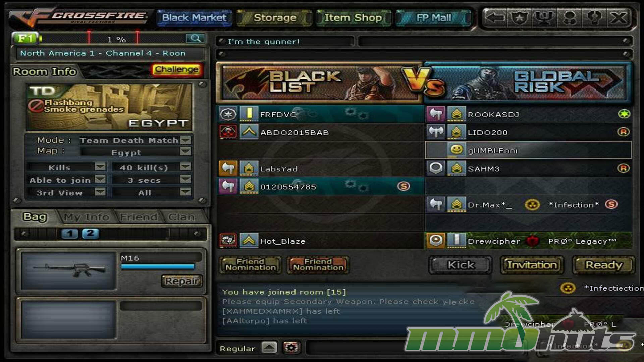This screenshot has height=362, width=644.
Task: Click the M16 durability bar
Action: [x=158, y=267]
